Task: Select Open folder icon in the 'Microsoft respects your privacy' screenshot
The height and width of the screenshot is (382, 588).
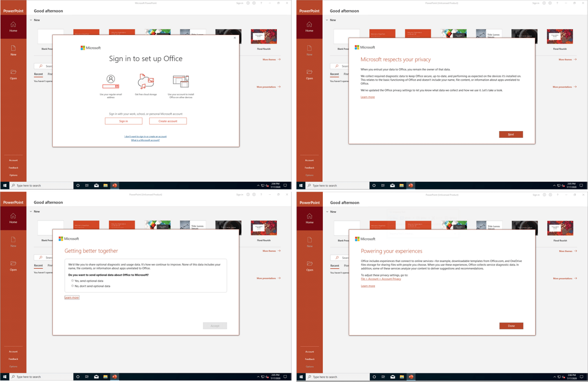Action: coord(309,72)
